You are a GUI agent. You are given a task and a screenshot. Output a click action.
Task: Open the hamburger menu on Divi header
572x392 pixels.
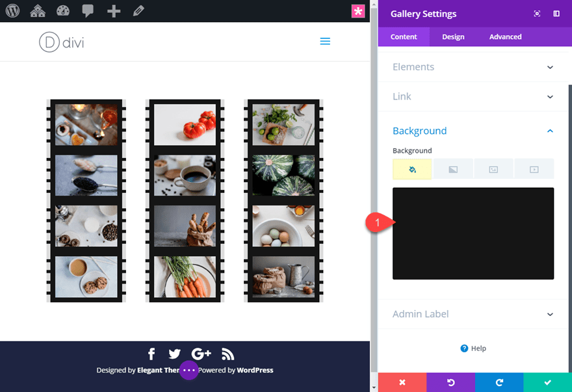click(325, 42)
